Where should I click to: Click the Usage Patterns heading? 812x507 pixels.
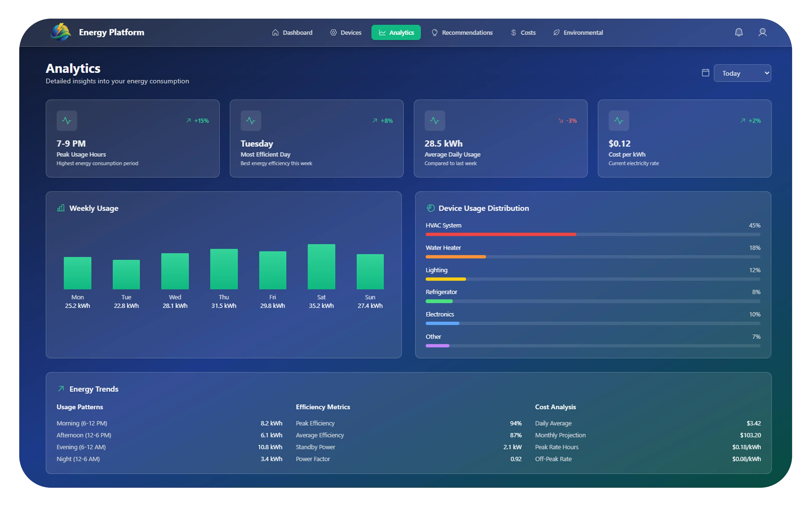coord(80,407)
